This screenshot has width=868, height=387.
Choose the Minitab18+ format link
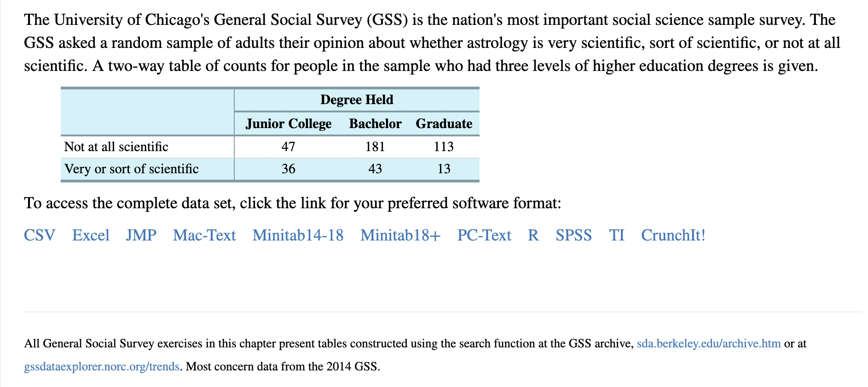click(400, 235)
